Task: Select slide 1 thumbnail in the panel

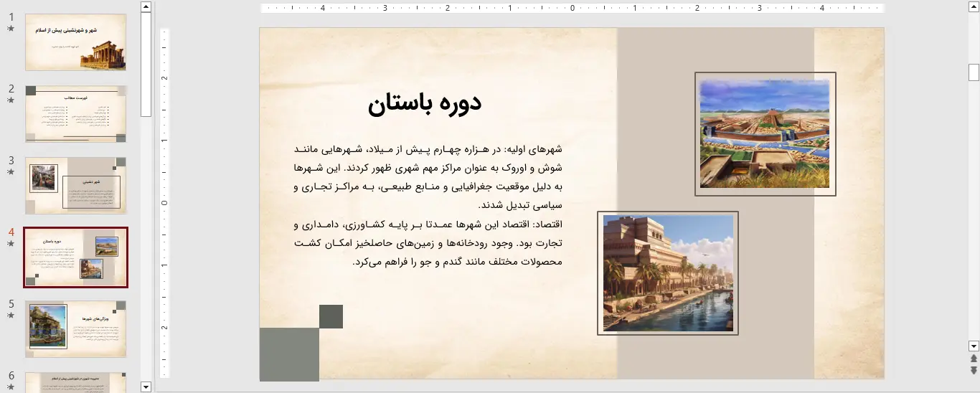Action: (x=76, y=42)
